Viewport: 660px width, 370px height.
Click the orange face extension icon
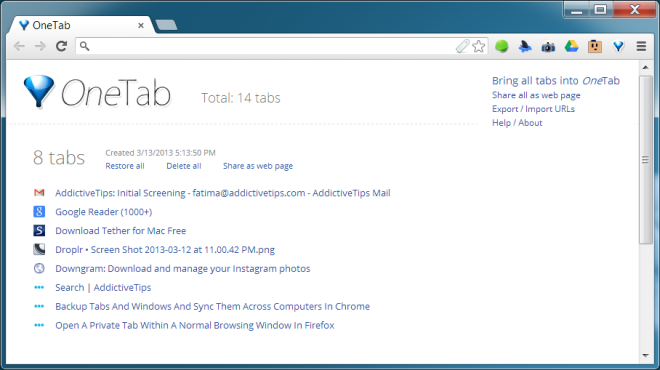(x=595, y=46)
